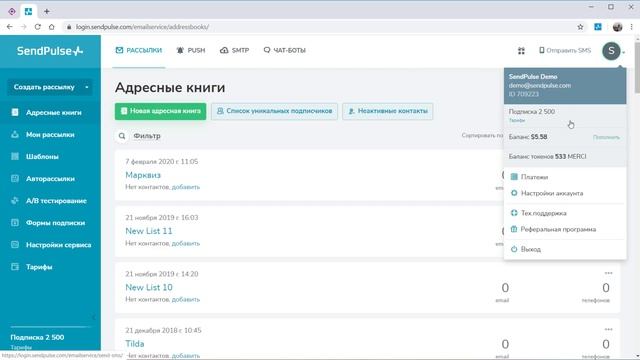This screenshot has width=640, height=360.
Task: Click the Мои рассылки sidebar icon
Action: point(15,134)
